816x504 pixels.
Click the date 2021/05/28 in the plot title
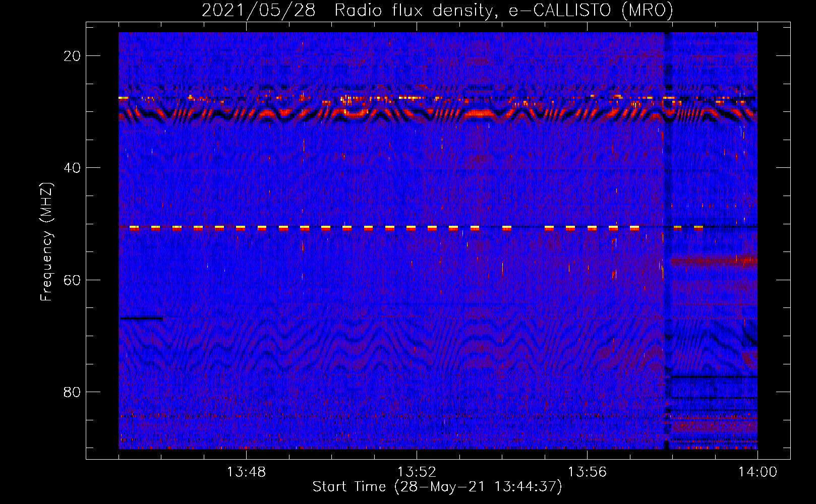pyautogui.click(x=259, y=10)
